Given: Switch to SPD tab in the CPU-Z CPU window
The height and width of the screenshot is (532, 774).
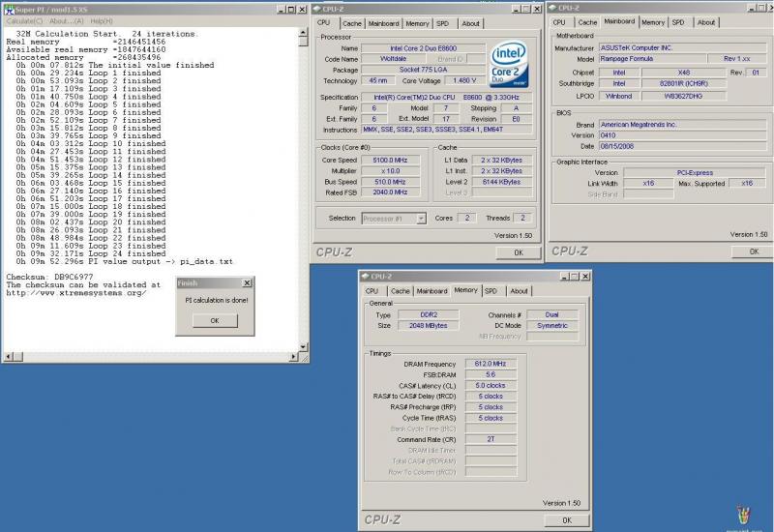Looking at the screenshot, I should pyautogui.click(x=443, y=23).
